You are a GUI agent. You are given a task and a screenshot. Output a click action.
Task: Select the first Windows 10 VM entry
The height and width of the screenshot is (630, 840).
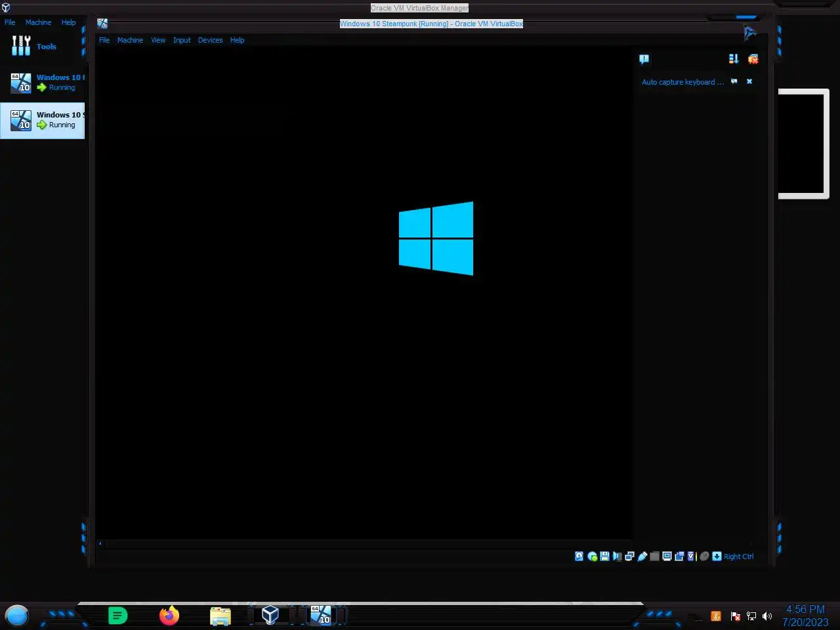(x=42, y=83)
